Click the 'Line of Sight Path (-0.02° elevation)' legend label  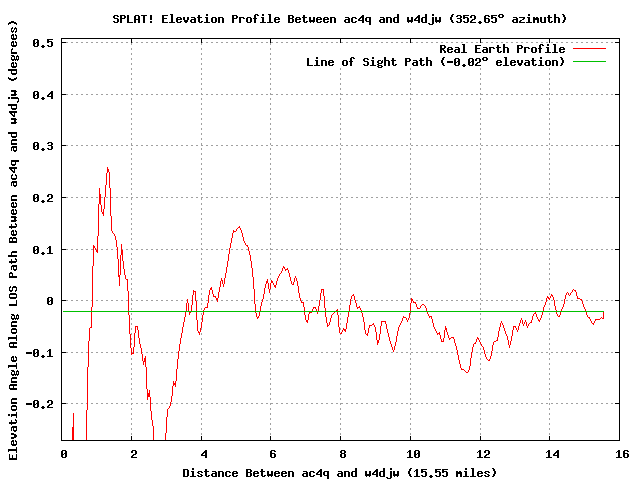tap(436, 62)
